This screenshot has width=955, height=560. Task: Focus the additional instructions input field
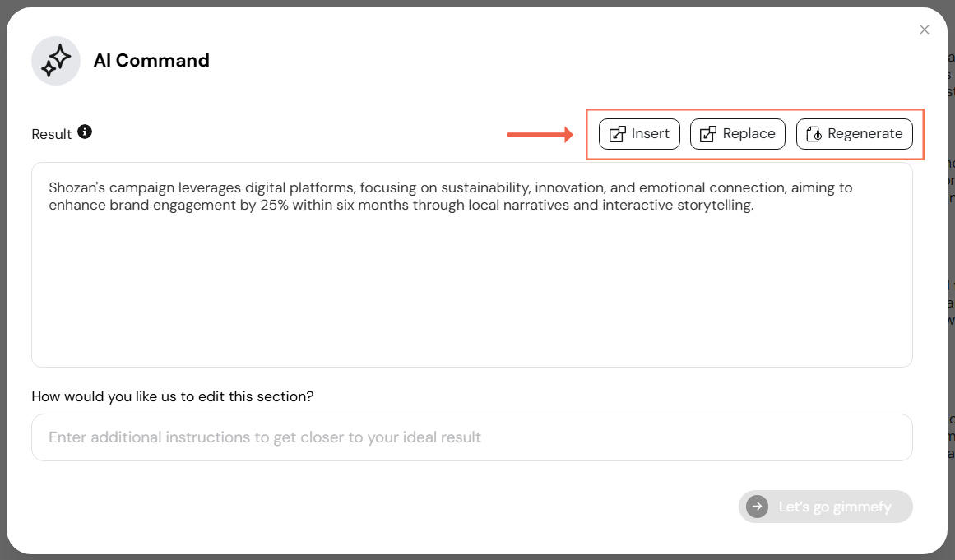pos(471,437)
